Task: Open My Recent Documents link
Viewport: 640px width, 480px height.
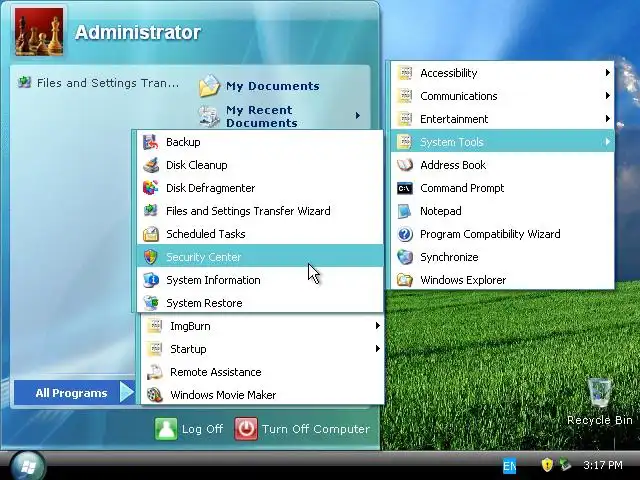Action: pyautogui.click(x=262, y=116)
